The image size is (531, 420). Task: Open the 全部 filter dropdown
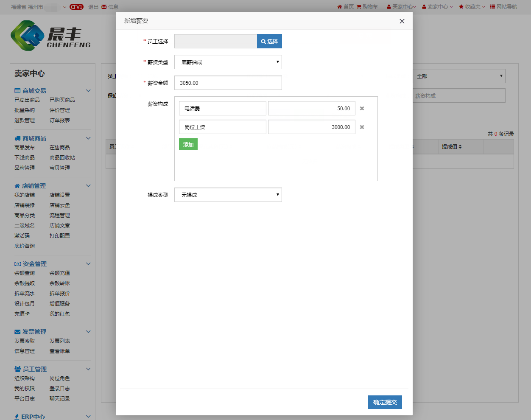tap(458, 76)
